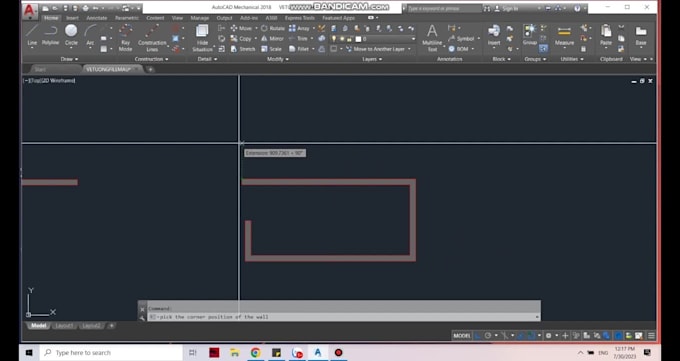This screenshot has height=361, width=680.
Task: Toggle MODEL space button in status bar
Action: pos(461,335)
